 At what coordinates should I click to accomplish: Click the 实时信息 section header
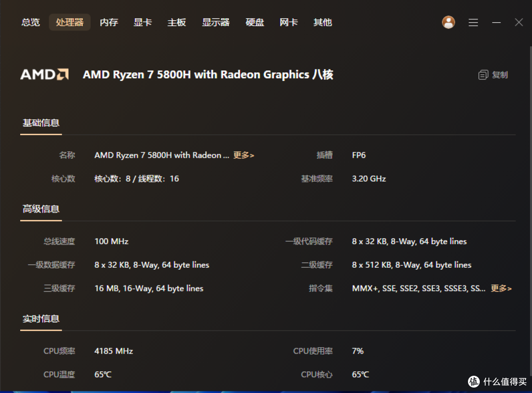point(41,319)
